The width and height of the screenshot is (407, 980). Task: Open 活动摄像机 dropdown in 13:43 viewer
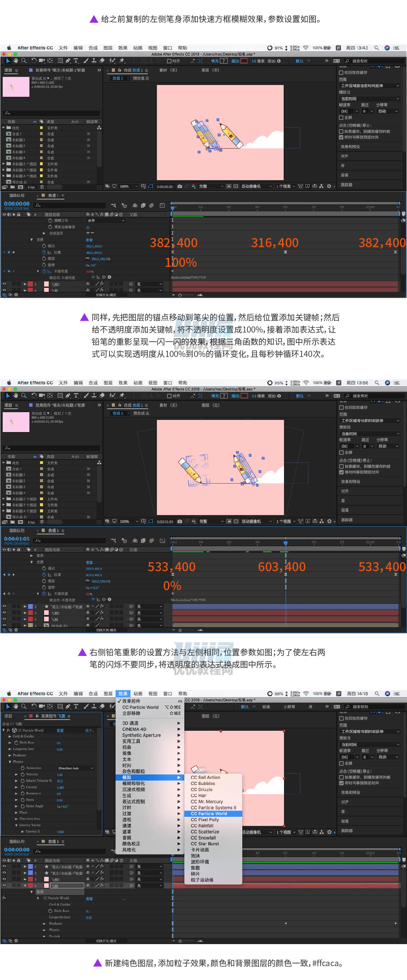click(x=256, y=186)
